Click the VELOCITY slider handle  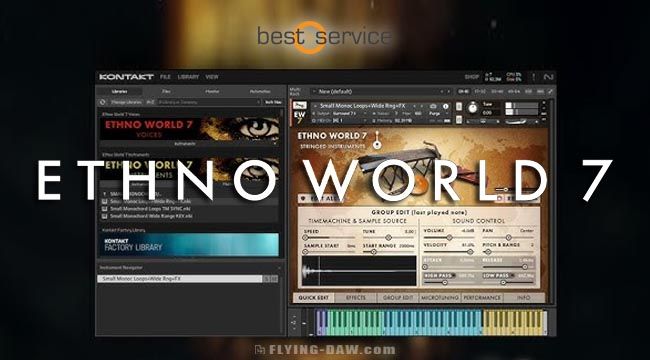tap(470, 252)
